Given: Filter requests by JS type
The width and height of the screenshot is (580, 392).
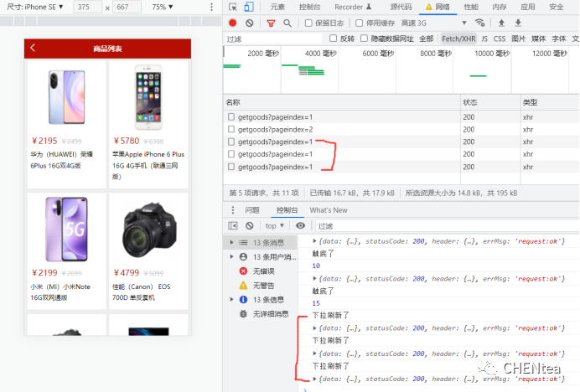Looking at the screenshot, I should pos(484,39).
